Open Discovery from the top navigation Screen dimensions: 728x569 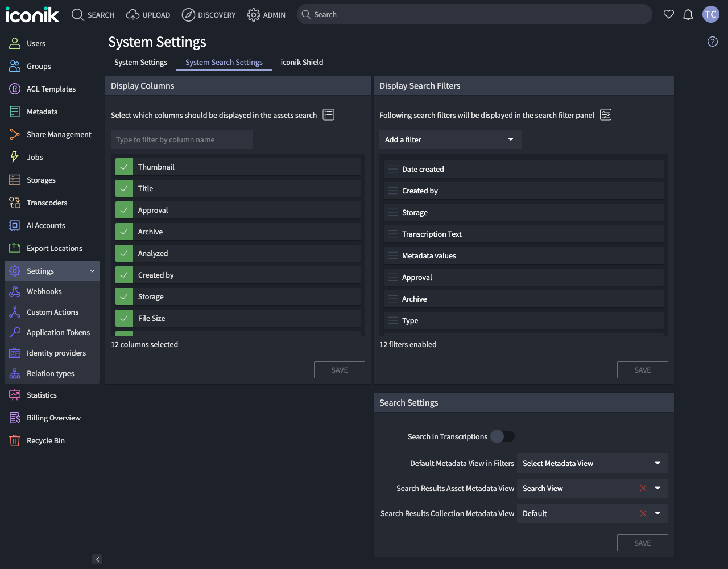[x=209, y=15]
